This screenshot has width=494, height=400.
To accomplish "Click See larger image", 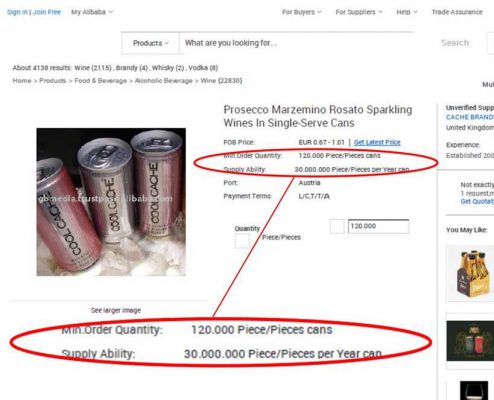I will [x=116, y=310].
